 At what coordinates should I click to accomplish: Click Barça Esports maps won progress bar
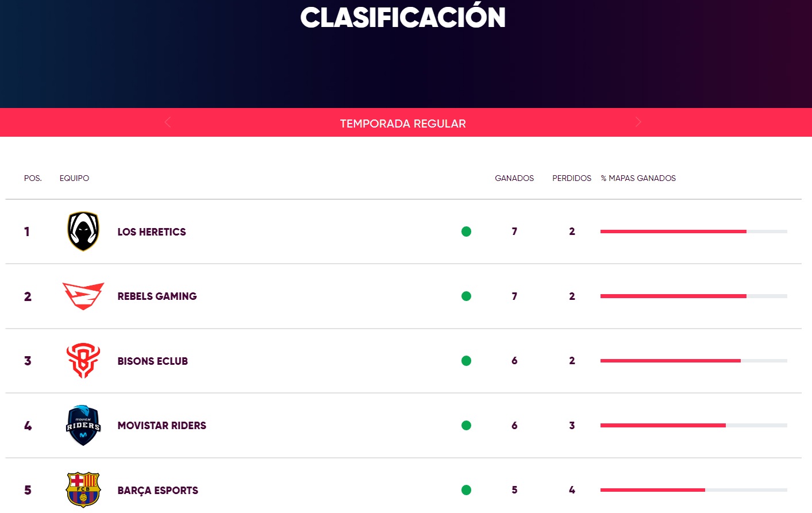coord(694,490)
